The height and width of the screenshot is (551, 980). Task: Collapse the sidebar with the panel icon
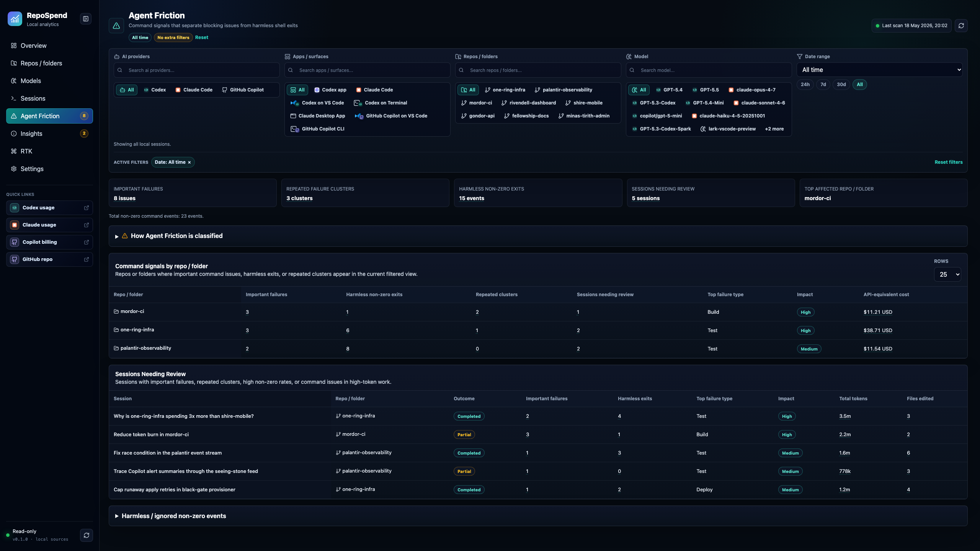click(86, 19)
